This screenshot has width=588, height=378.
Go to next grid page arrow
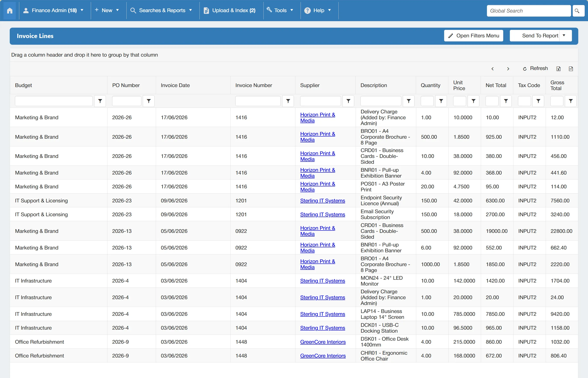click(x=508, y=69)
